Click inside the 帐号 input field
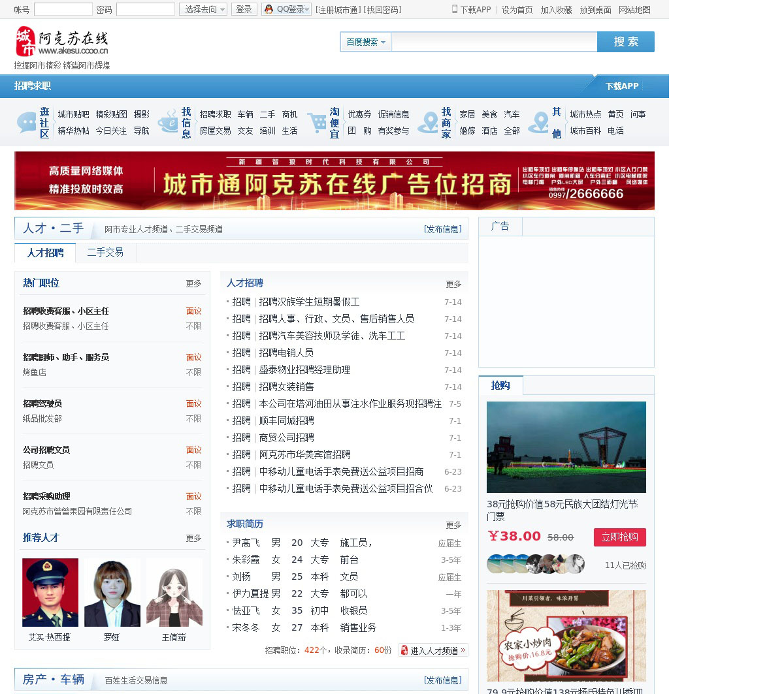 click(63, 9)
